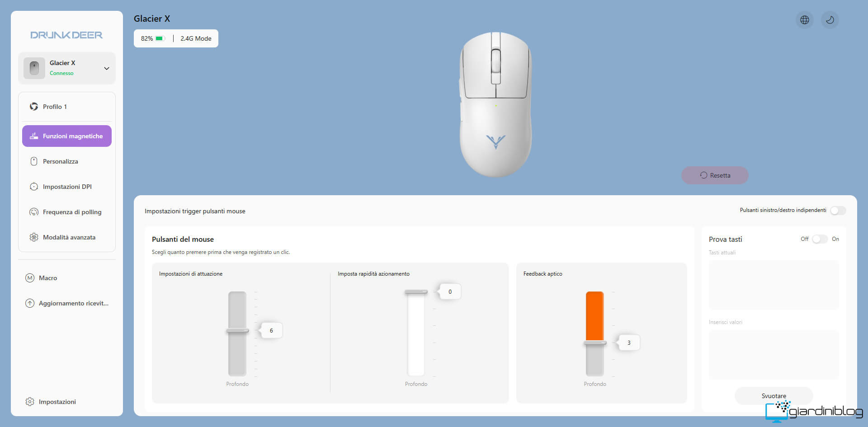Click the Frequenza di polling icon
This screenshot has height=427, width=868.
(34, 212)
